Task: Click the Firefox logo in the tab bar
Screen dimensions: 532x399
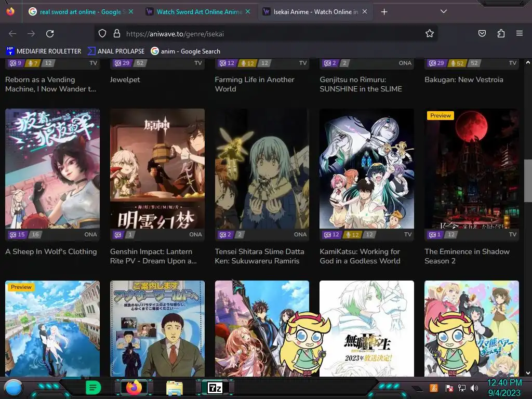Action: coord(10,11)
